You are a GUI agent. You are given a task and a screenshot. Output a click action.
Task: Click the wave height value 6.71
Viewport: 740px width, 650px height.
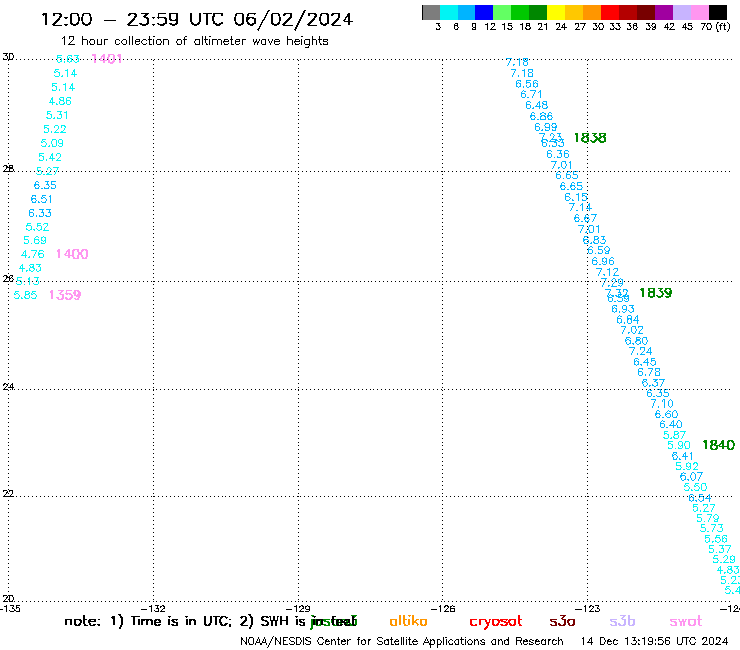tap(531, 94)
